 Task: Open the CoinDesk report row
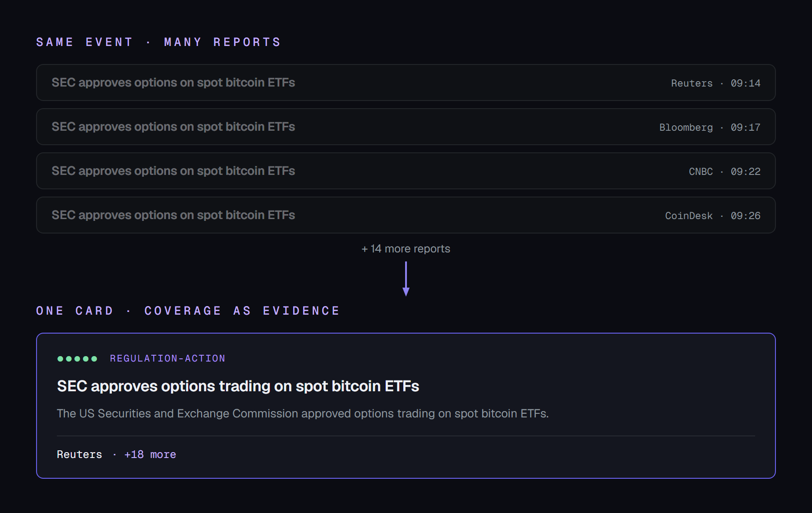pos(406,215)
